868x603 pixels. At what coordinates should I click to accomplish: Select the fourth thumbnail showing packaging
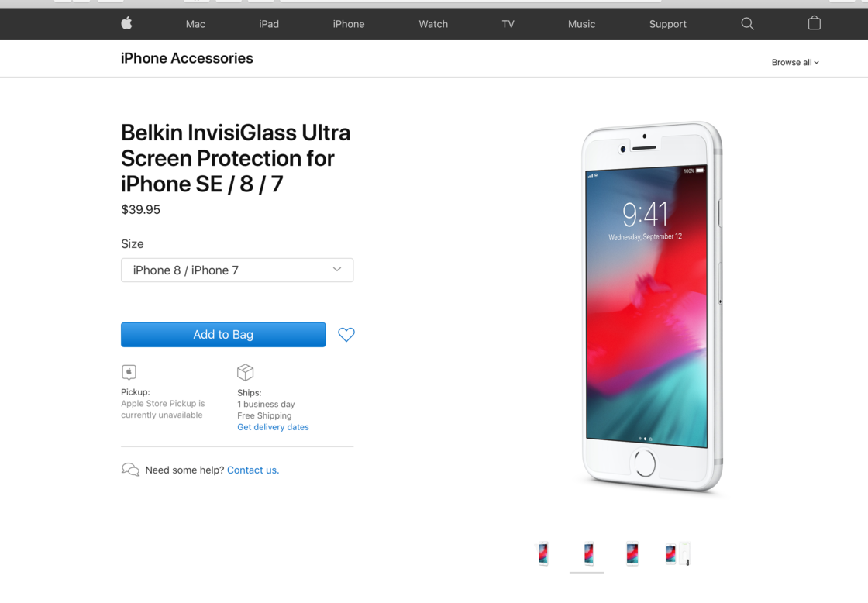tap(677, 553)
